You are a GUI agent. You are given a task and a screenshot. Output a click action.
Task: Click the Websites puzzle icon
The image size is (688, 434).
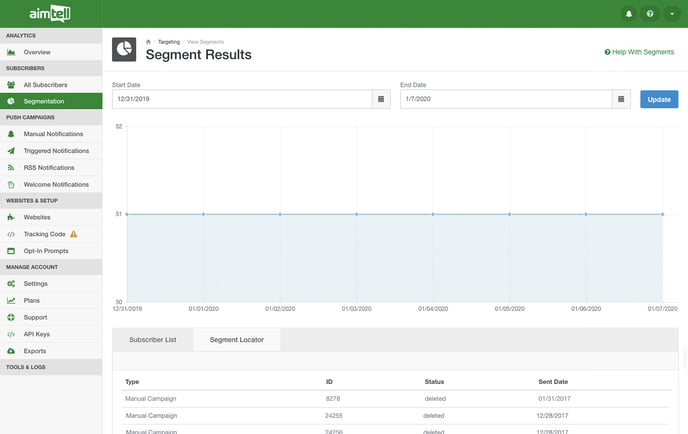click(x=11, y=217)
